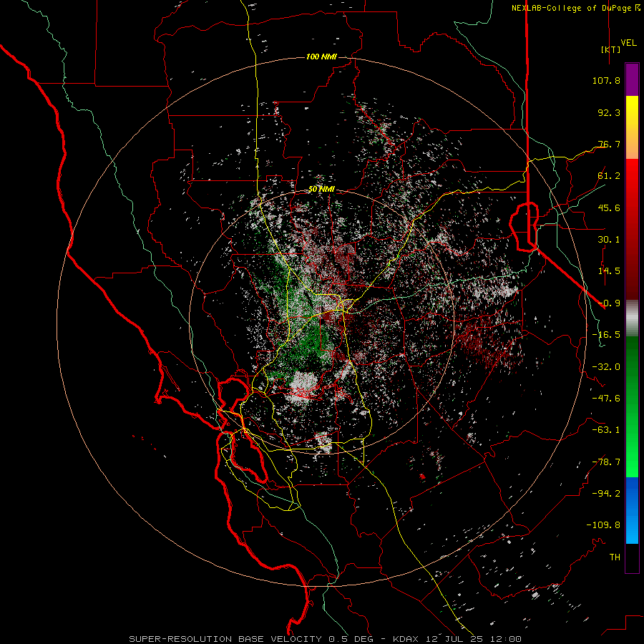Click the NEXLAB-College of DuPage label
Image resolution: width=644 pixels, height=644 pixels.
tap(576, 8)
